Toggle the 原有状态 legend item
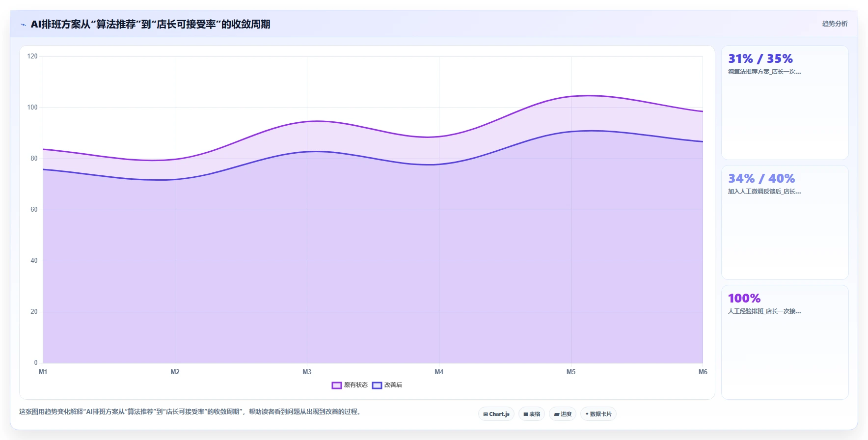The image size is (868, 440). [350, 385]
